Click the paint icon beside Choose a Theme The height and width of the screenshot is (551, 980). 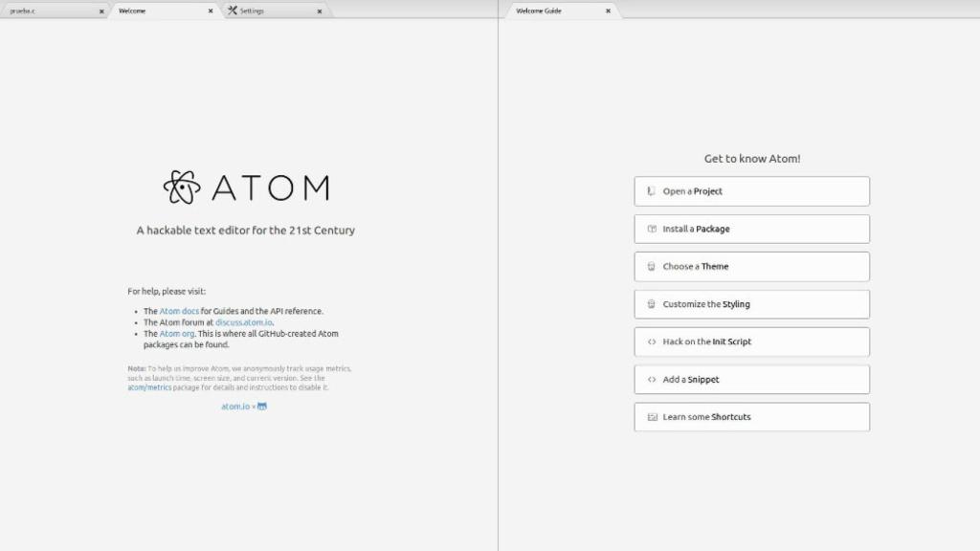pyautogui.click(x=650, y=266)
